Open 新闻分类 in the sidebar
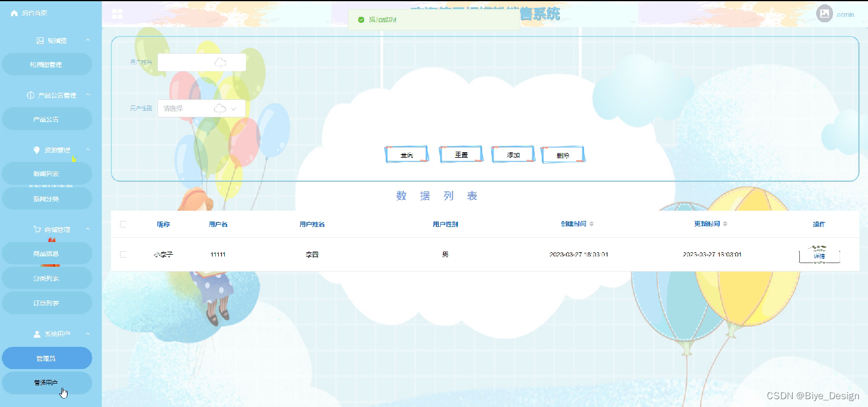868x407 pixels. tap(47, 199)
